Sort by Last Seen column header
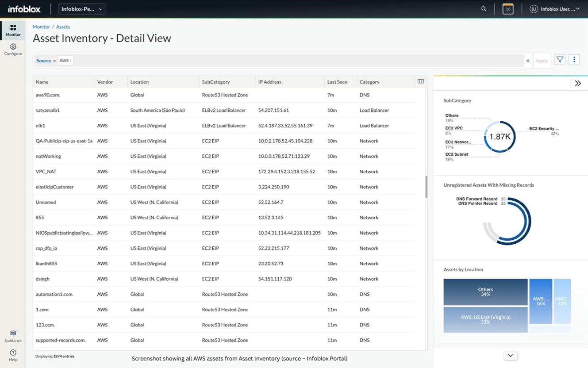The width and height of the screenshot is (588, 368). (337, 82)
